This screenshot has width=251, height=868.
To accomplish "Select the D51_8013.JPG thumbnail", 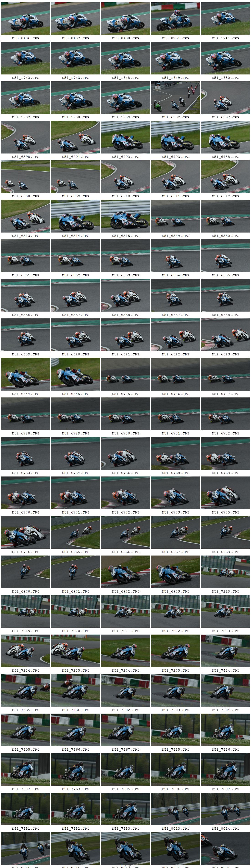I will (x=175, y=809).
